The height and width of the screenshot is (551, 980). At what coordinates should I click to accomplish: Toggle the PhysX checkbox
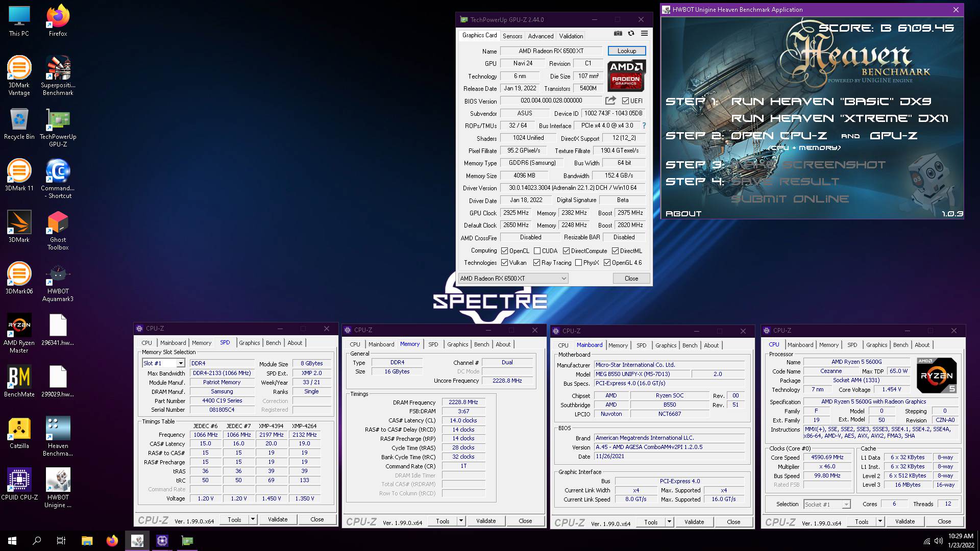[x=578, y=263]
